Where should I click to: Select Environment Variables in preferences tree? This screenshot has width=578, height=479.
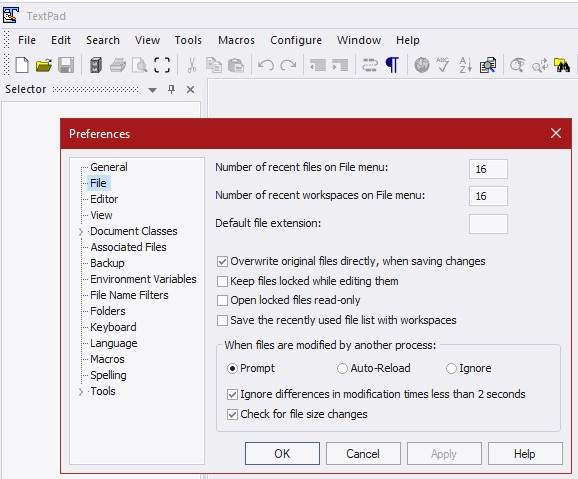143,279
